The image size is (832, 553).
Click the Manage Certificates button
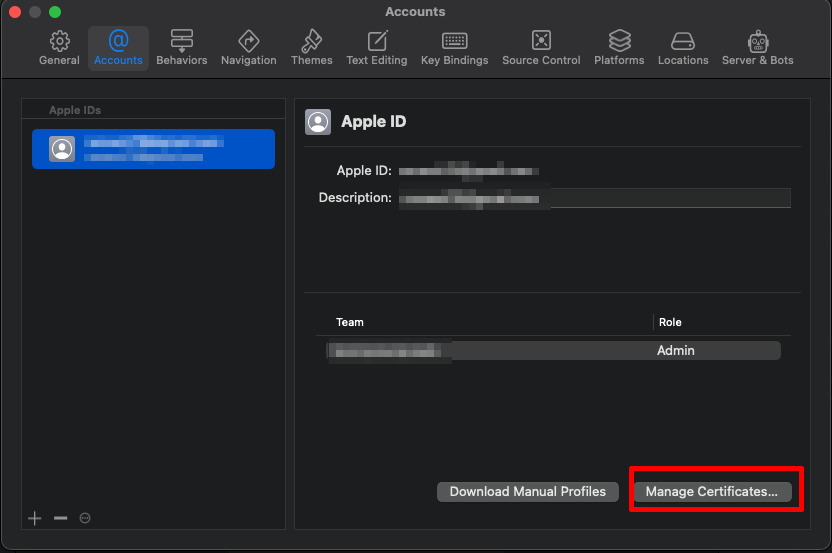(713, 491)
